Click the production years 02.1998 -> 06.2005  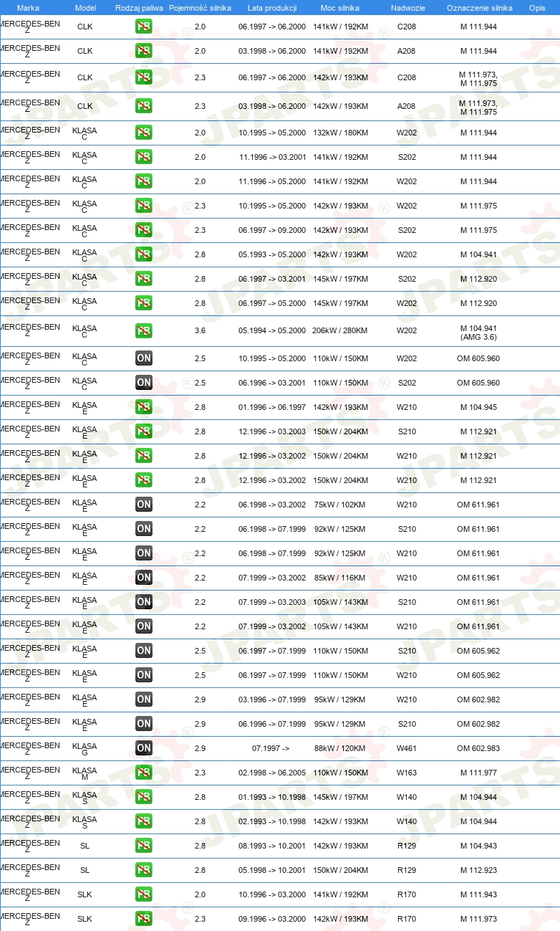pyautogui.click(x=272, y=773)
